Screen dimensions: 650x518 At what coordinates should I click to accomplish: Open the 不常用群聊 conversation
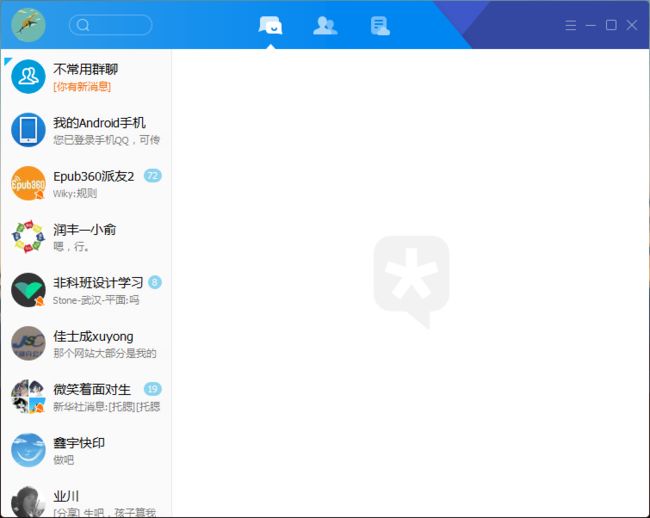[86, 76]
